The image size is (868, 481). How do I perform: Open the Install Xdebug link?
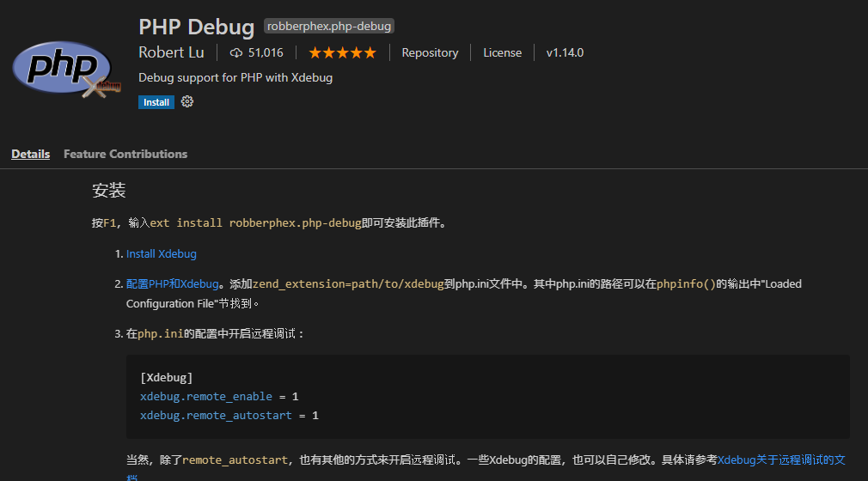(x=161, y=253)
